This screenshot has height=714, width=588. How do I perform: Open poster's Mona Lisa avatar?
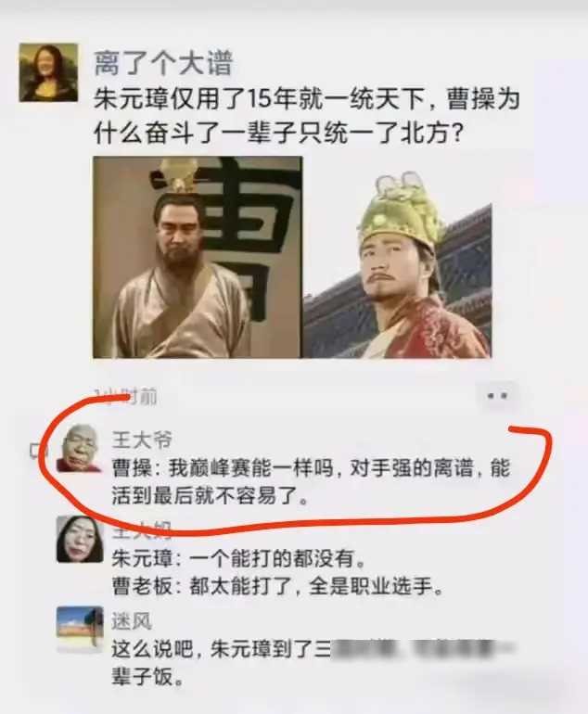pyautogui.click(x=48, y=72)
